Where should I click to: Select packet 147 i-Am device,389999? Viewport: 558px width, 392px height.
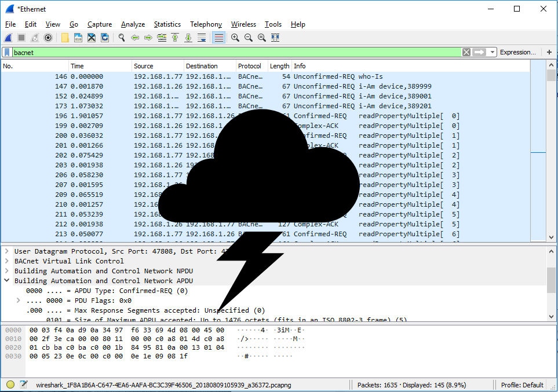click(265, 86)
